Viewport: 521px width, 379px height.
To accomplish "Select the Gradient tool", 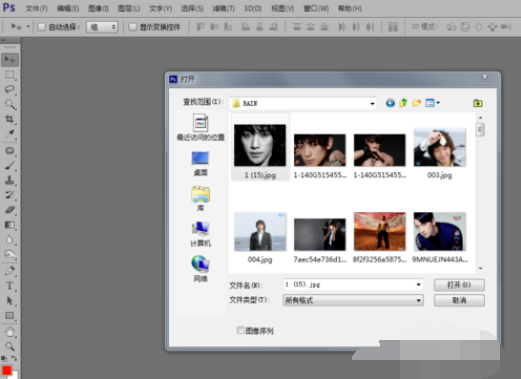I will (x=10, y=225).
